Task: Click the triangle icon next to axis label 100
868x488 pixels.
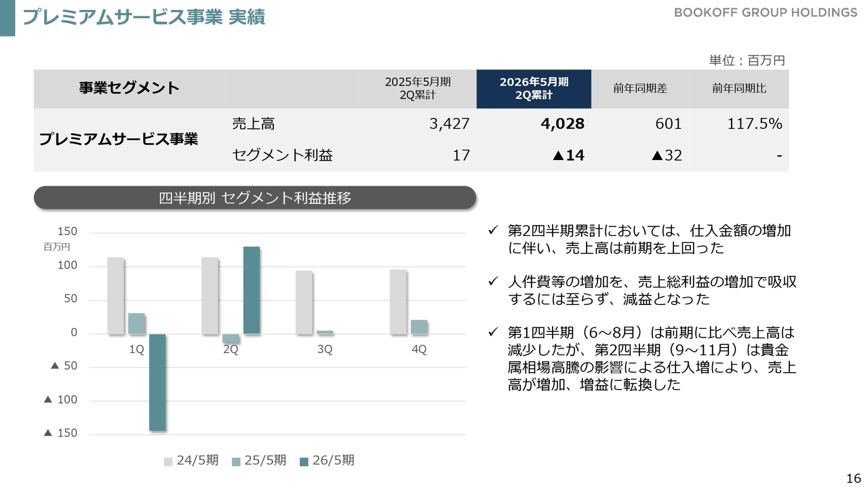Action: tap(47, 400)
